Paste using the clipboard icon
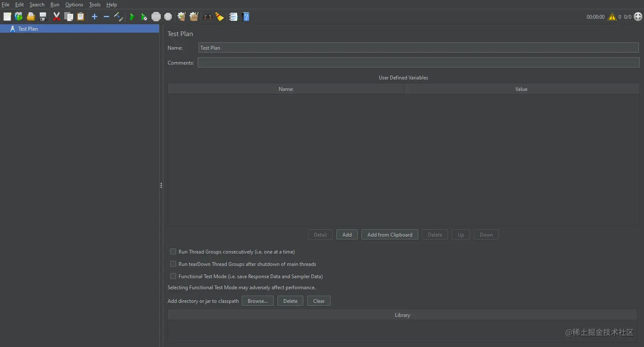This screenshot has width=644, height=347. 80,17
